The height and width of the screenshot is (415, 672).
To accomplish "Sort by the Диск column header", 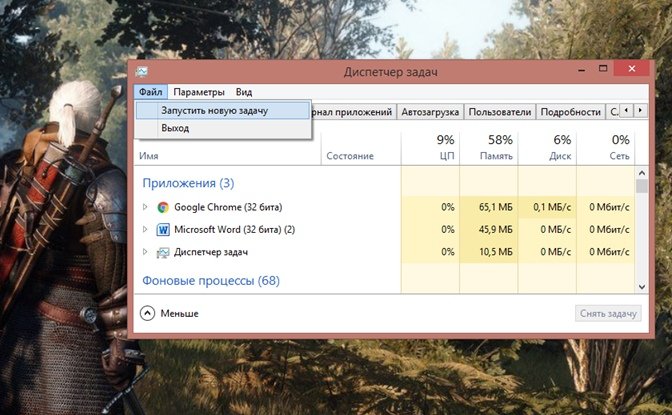I will pyautogui.click(x=547, y=148).
